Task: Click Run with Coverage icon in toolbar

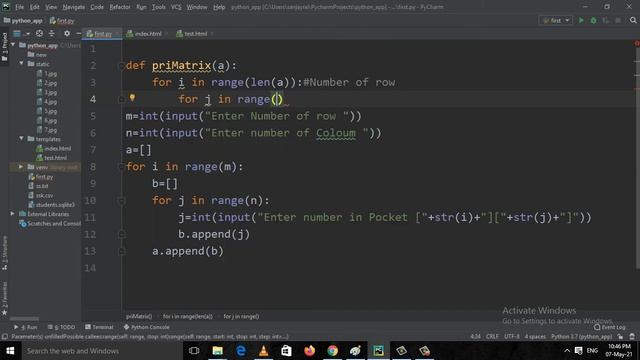Action: [x=606, y=20]
